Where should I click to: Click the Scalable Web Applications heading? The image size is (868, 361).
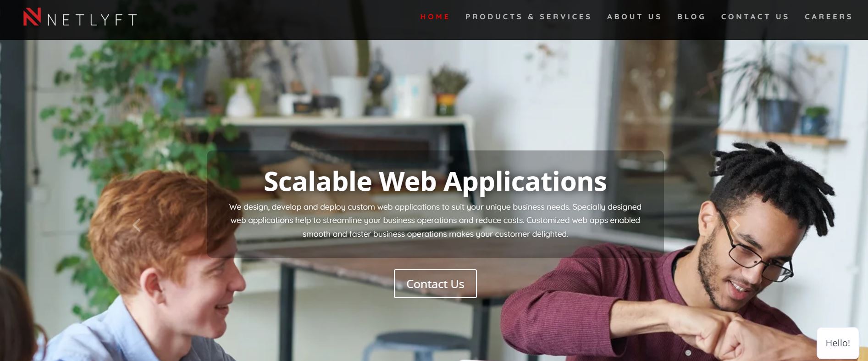point(435,181)
